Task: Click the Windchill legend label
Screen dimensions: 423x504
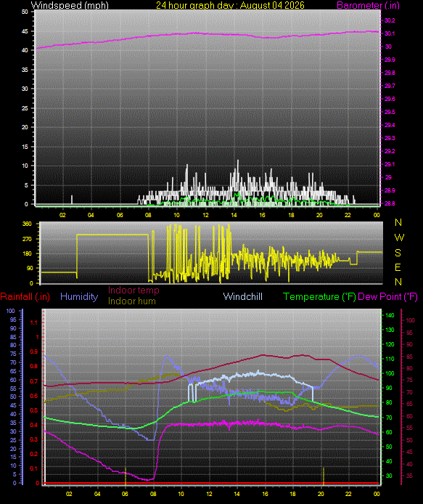Action: click(243, 296)
